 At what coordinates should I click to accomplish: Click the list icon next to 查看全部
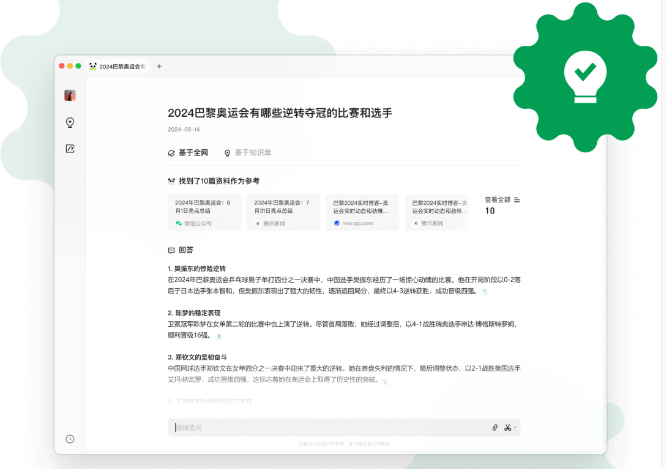pos(517,199)
